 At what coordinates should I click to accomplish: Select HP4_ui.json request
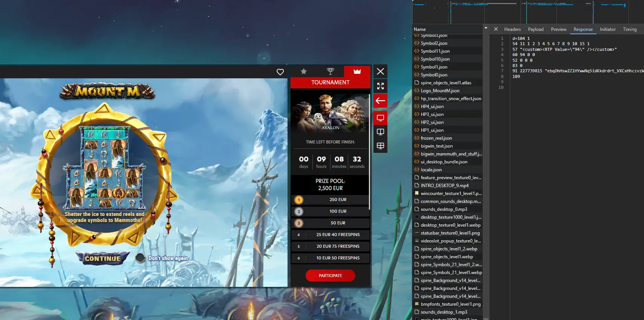click(448, 107)
